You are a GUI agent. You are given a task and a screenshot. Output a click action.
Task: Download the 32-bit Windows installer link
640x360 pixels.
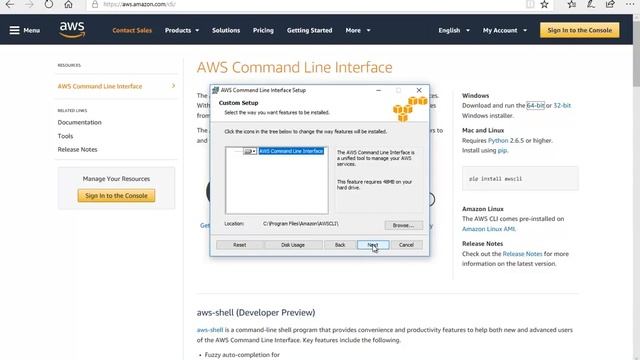[562, 105]
